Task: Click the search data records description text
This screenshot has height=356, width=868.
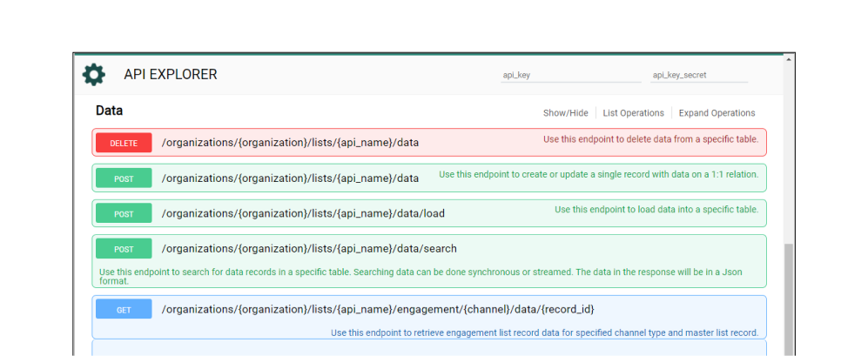Action: point(421,276)
